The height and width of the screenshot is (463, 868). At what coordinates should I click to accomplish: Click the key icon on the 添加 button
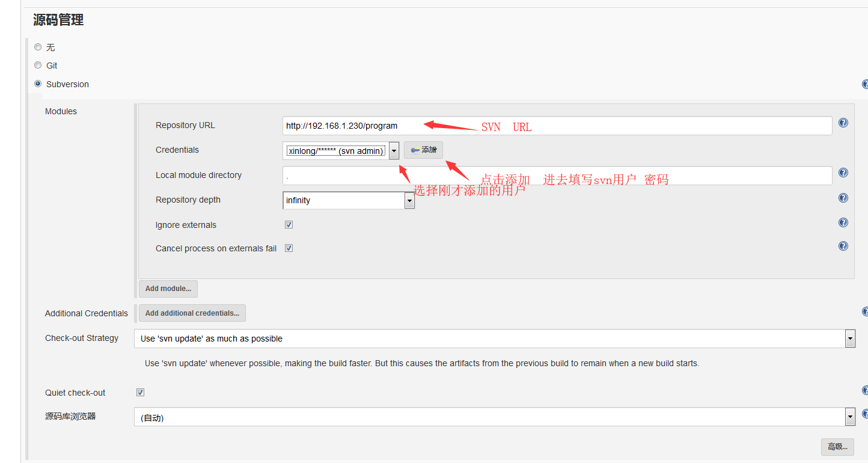415,150
